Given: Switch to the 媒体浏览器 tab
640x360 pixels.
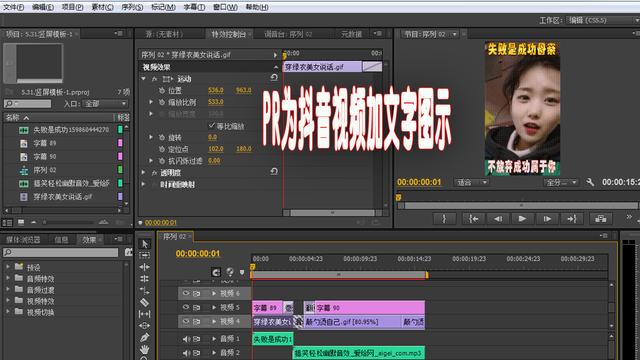Looking at the screenshot, I should click(23, 240).
